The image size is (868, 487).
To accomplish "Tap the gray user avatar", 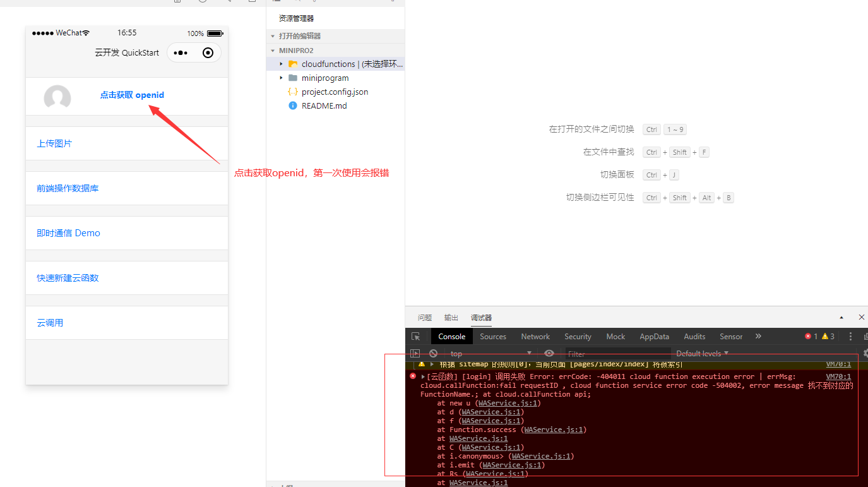I will click(x=57, y=98).
